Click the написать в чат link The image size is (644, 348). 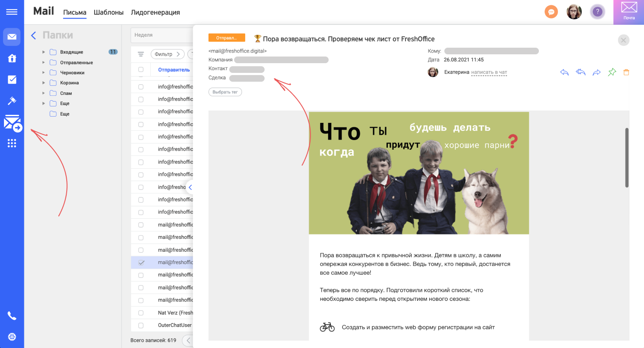489,73
